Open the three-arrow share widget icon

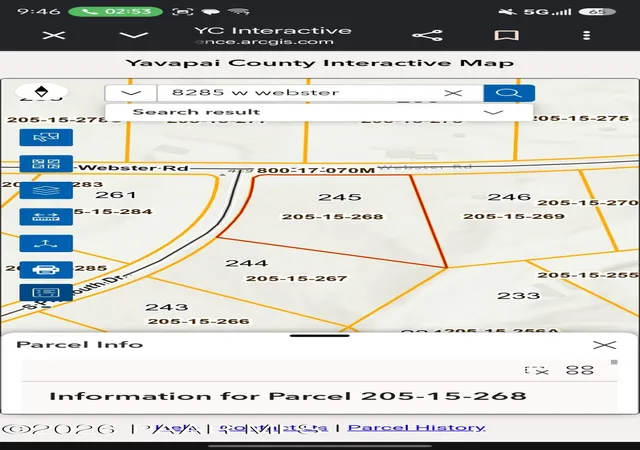click(46, 243)
